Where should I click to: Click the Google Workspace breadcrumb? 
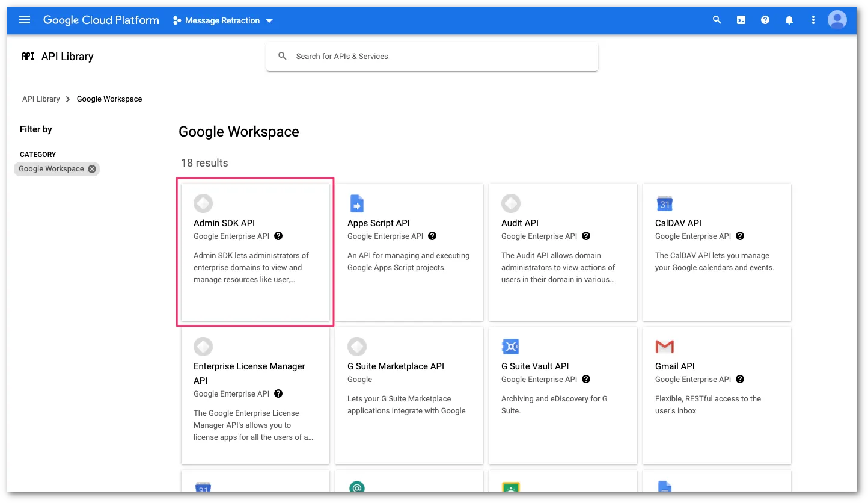109,99
